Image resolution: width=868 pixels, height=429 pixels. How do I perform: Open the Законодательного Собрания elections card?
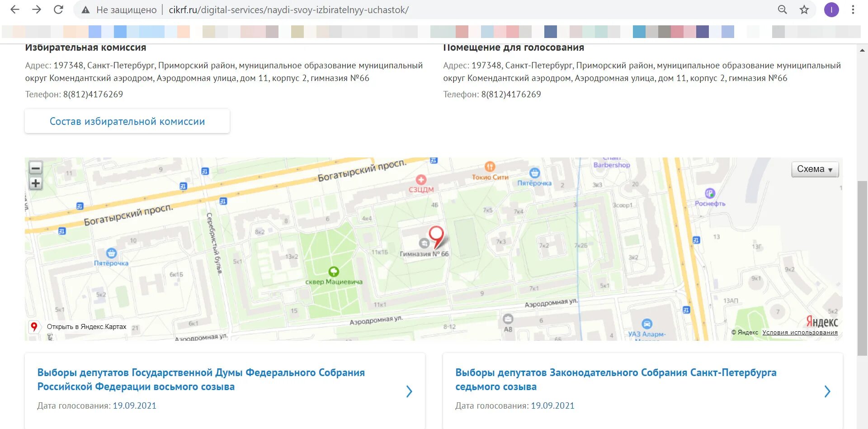[x=642, y=391]
